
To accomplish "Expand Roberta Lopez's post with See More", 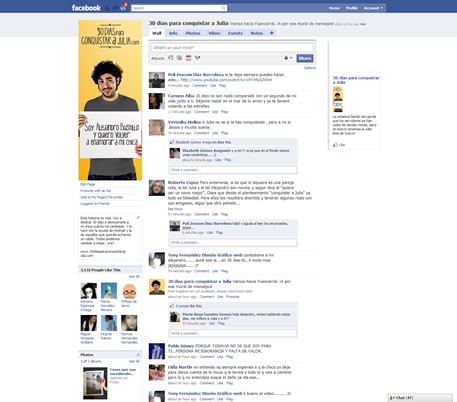I will (175, 209).
